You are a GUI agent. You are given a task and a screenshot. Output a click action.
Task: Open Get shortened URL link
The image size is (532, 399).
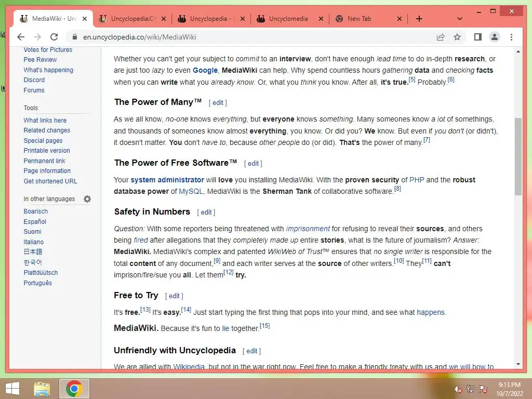pyautogui.click(x=50, y=181)
